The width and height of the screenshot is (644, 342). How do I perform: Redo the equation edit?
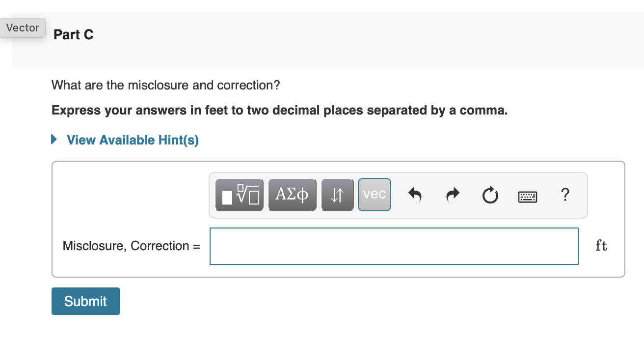pos(452,195)
